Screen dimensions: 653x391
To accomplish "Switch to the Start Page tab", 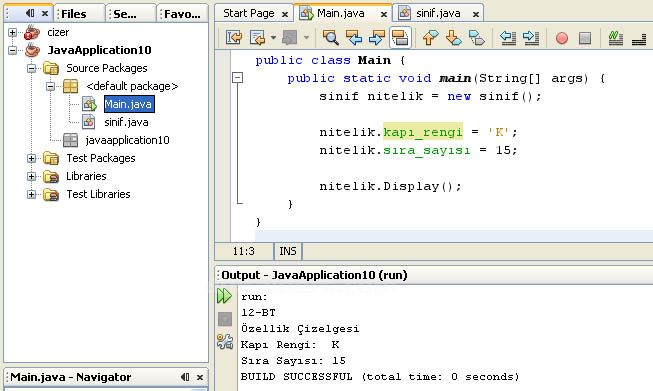I will click(x=249, y=13).
